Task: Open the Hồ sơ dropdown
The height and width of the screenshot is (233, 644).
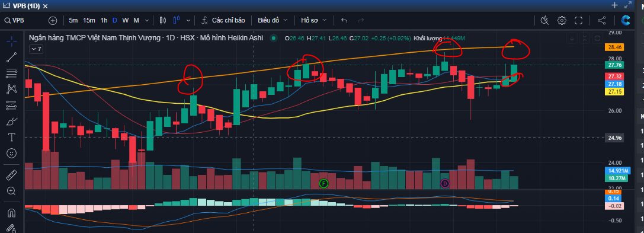Action: [x=314, y=20]
